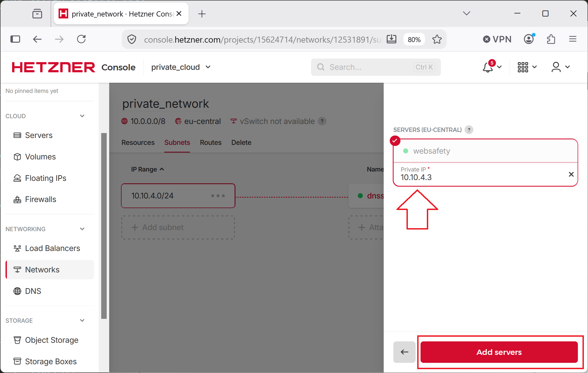Viewport: 588px width, 373px height.
Task: Collapse the NETWORKING sidebar section
Action: click(x=82, y=229)
